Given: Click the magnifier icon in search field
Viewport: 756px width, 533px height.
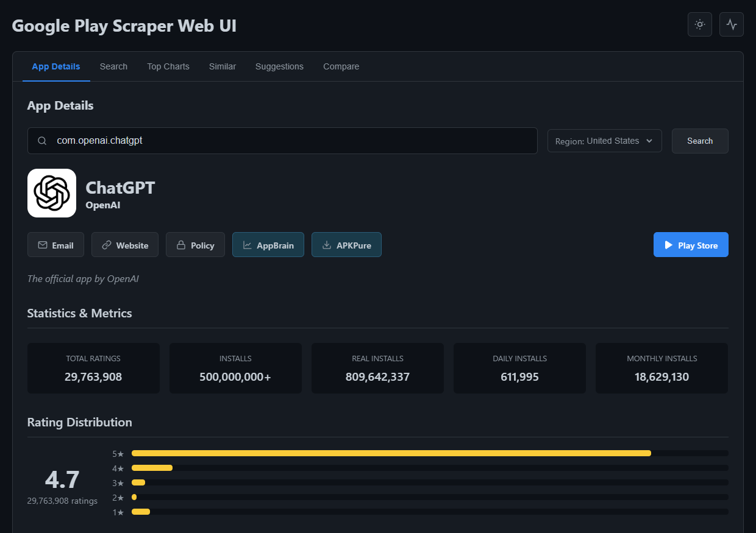Looking at the screenshot, I should coord(42,141).
